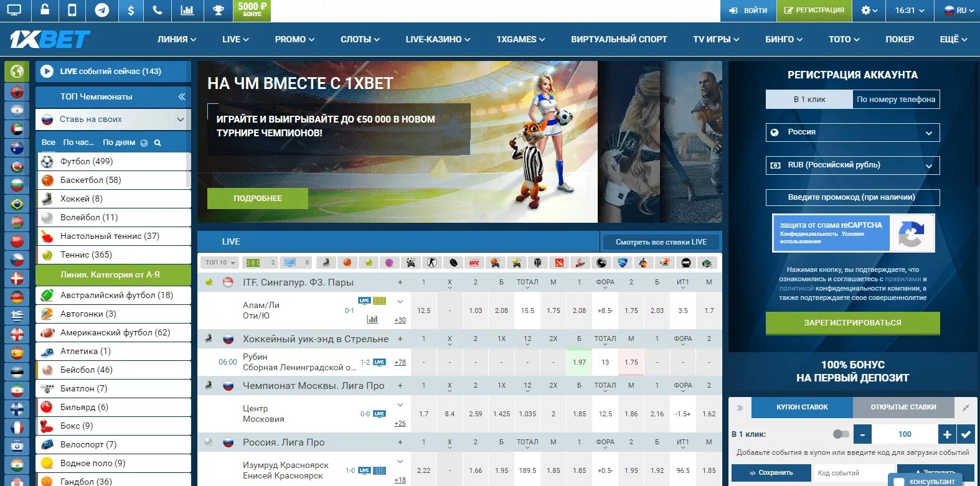Click the Сохранить button in bet slip
The height and width of the screenshot is (486, 980).
[771, 473]
